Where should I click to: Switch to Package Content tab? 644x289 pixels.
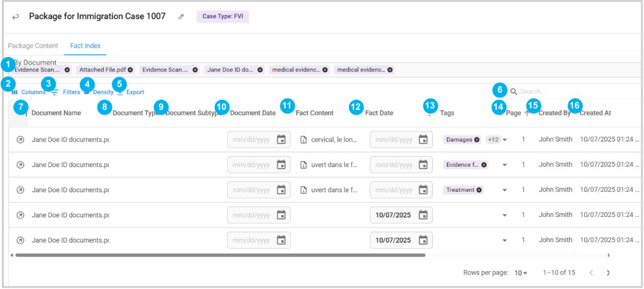pos(33,46)
